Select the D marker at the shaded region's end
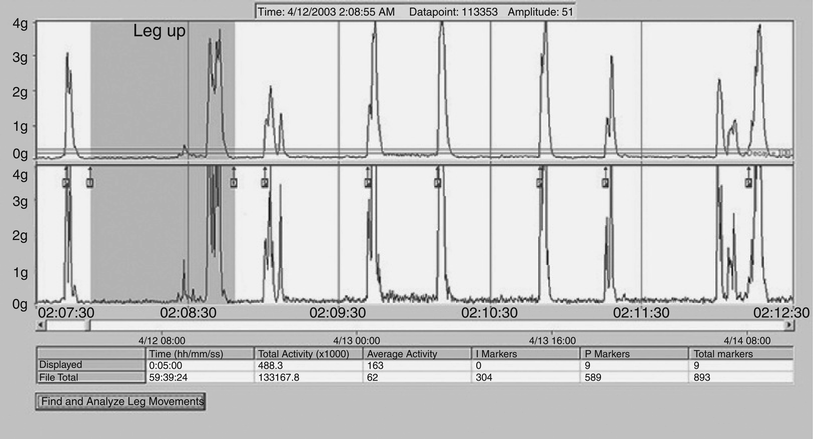This screenshot has height=439, width=813. pos(233,182)
